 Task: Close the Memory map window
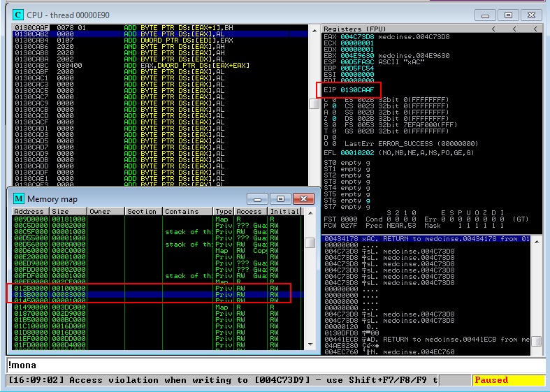pyautogui.click(x=303, y=199)
